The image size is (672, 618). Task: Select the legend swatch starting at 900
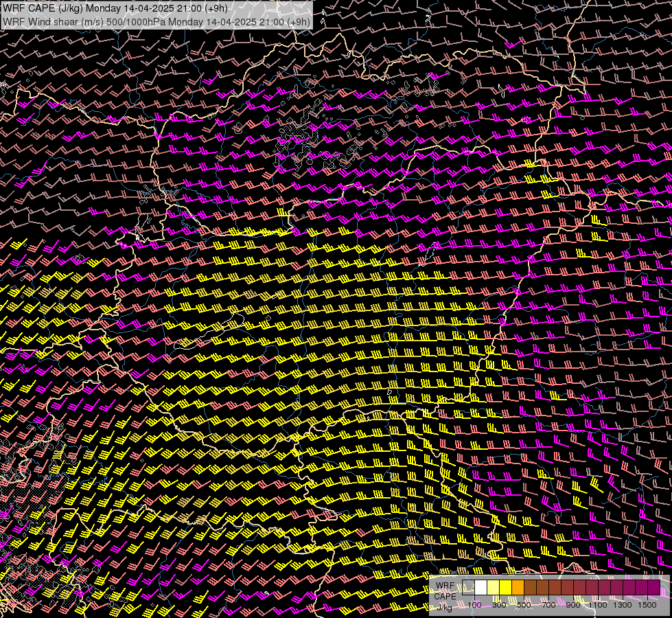click(x=580, y=587)
